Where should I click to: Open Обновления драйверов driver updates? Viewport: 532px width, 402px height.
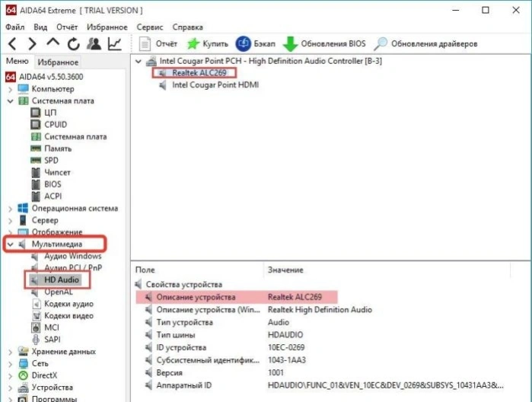425,44
